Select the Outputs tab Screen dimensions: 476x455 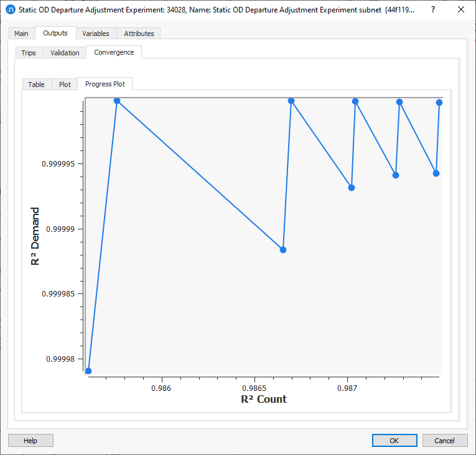pyautogui.click(x=55, y=33)
